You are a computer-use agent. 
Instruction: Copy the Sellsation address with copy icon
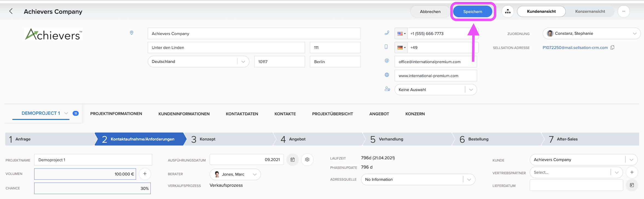click(612, 47)
